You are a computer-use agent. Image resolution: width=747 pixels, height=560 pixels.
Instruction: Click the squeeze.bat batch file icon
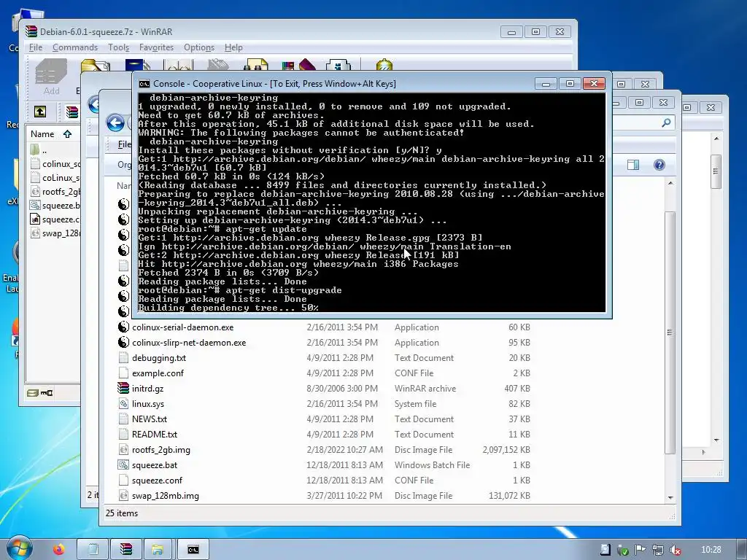[x=123, y=464]
